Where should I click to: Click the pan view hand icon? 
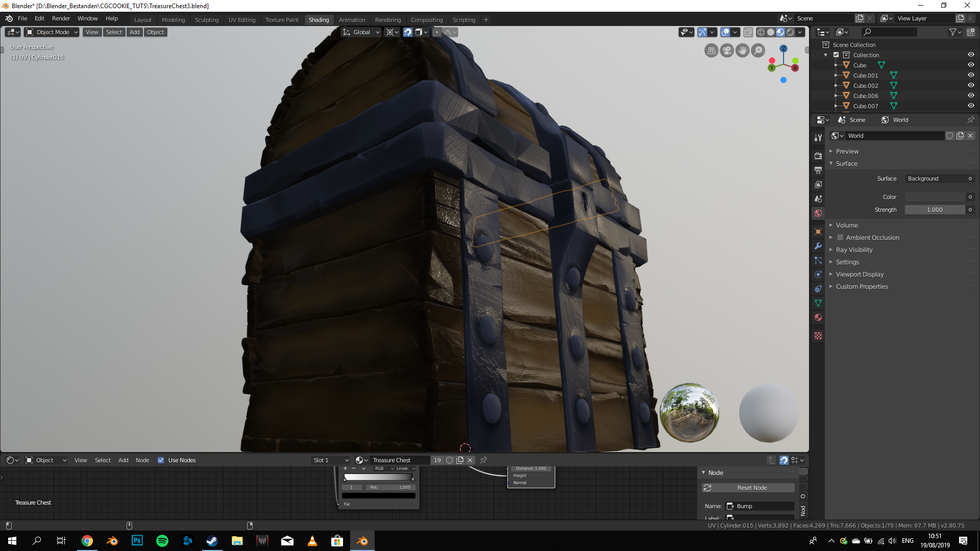point(743,51)
